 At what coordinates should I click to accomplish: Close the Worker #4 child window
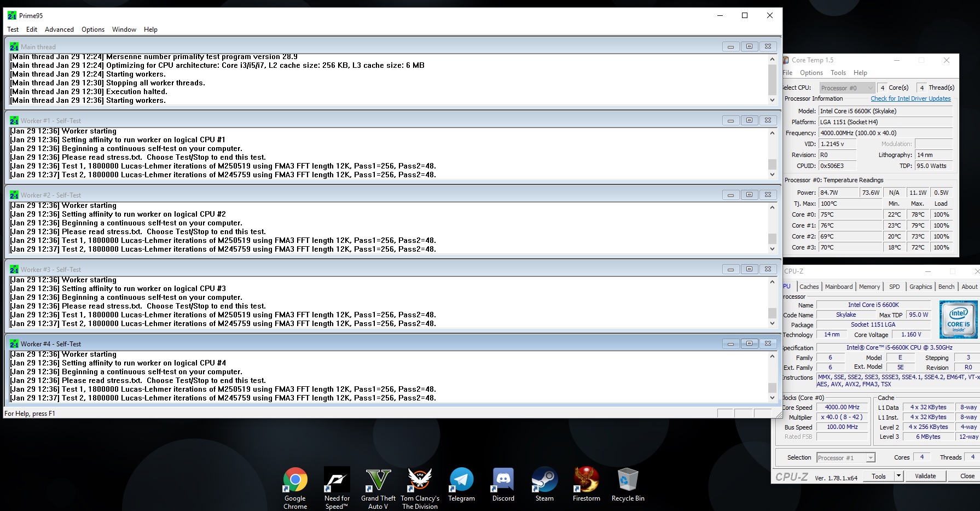(x=768, y=344)
